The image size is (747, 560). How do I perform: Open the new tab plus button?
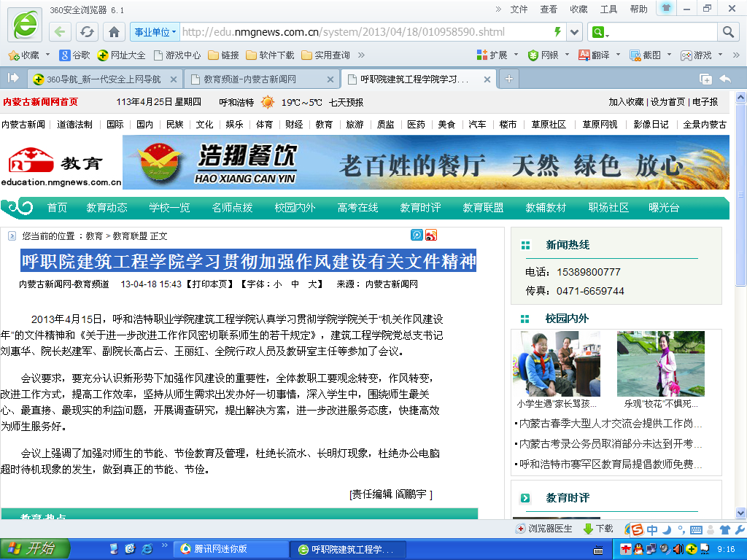pos(508,79)
